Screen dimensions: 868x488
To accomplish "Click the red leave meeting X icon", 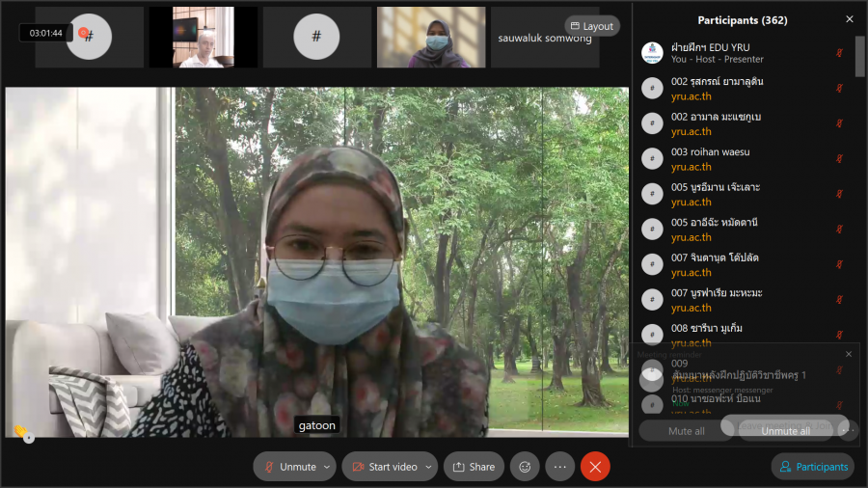I will pos(595,467).
